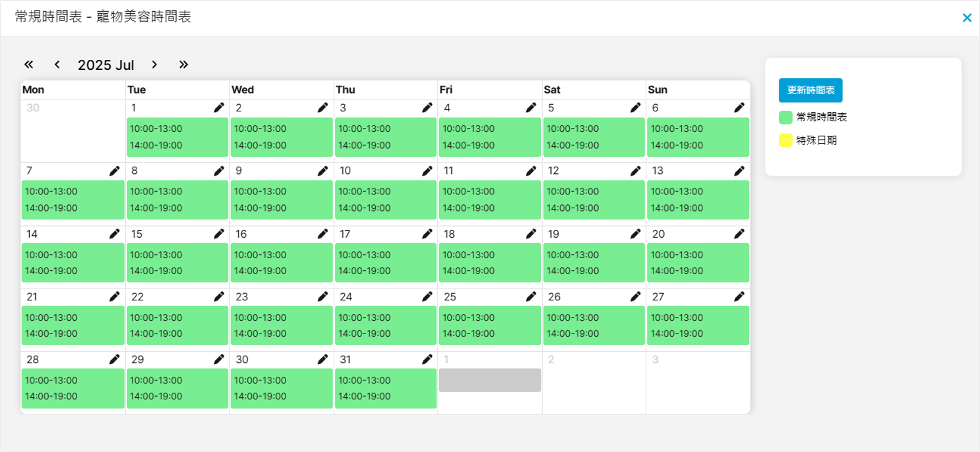Click the green 常規時間表 legend swatch
The height and width of the screenshot is (452, 980).
click(x=785, y=117)
